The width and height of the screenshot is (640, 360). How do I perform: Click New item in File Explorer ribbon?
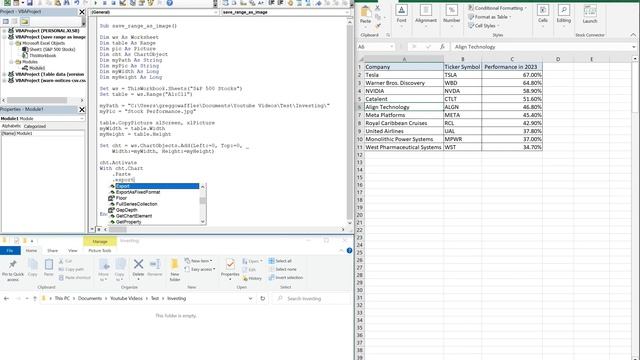point(199,261)
